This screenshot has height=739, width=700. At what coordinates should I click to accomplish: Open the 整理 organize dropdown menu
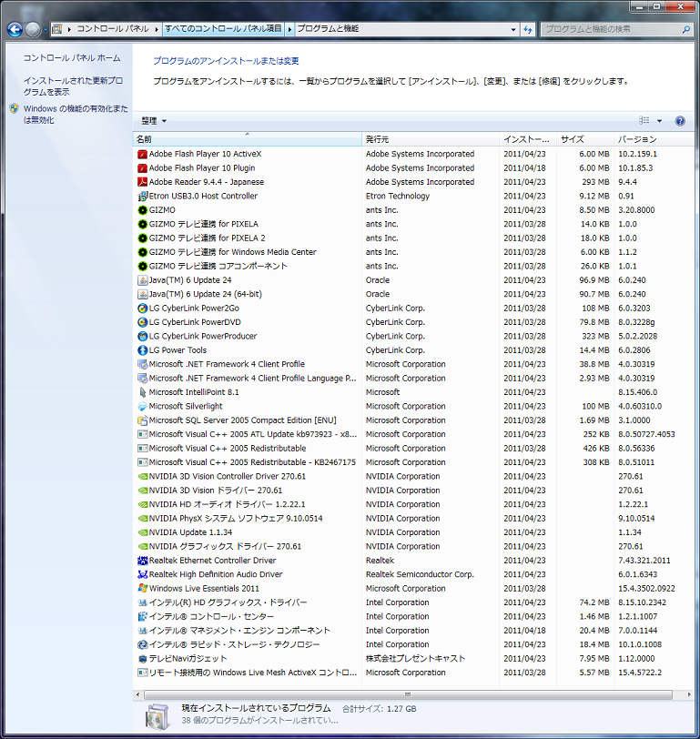154,121
